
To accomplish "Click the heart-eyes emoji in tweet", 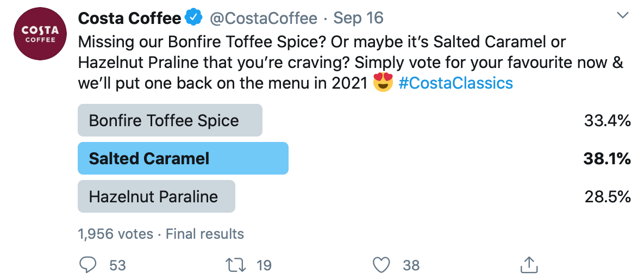I will coord(383,83).
